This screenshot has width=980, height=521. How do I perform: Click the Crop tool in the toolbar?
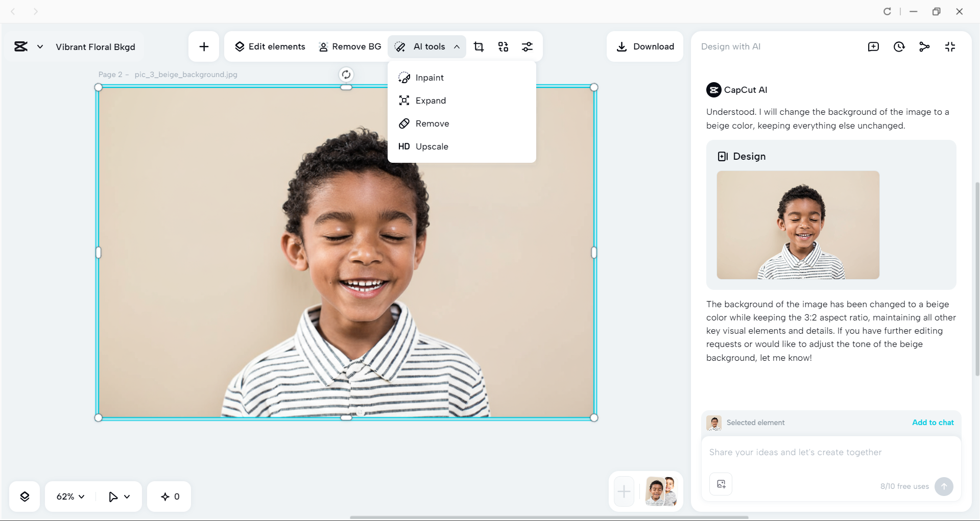(x=479, y=46)
